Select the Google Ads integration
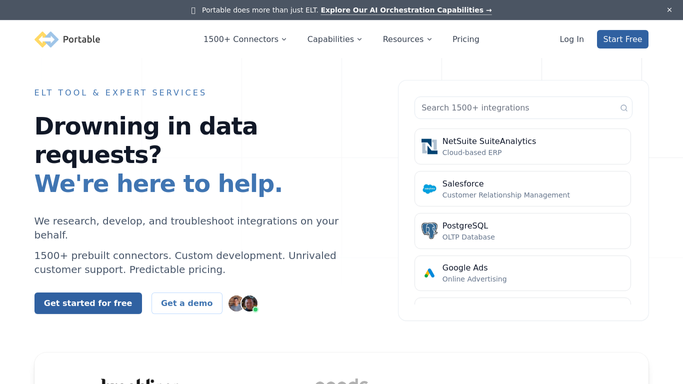 click(x=522, y=273)
